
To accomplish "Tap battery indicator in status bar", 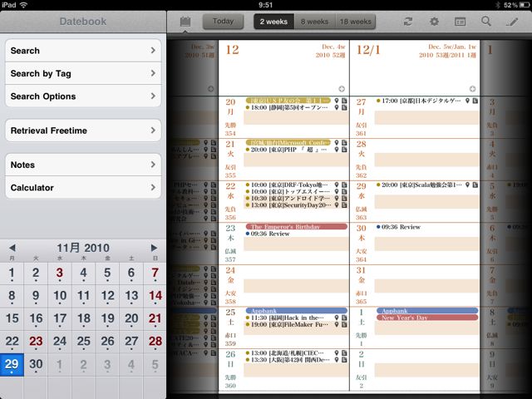I will [526, 5].
